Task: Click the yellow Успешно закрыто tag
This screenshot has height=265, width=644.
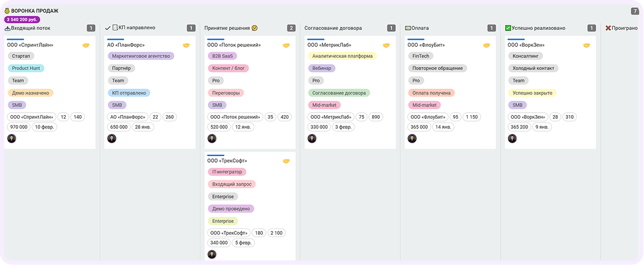Action: 532,93
